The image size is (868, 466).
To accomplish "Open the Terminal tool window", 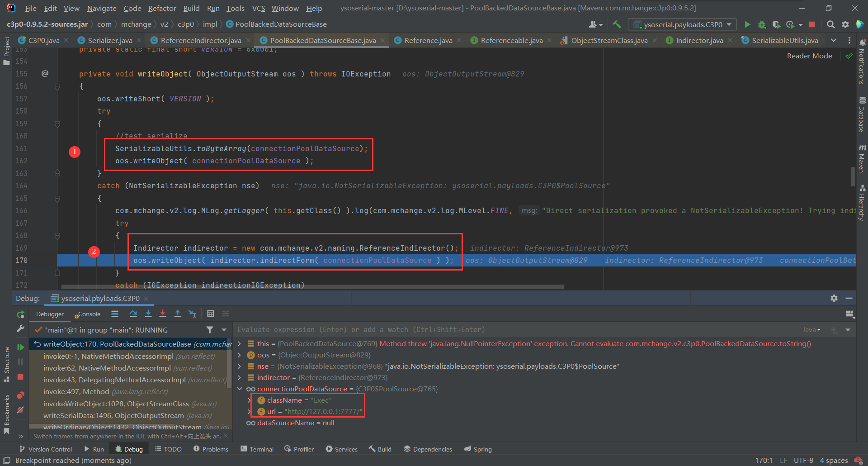I will tap(257, 449).
